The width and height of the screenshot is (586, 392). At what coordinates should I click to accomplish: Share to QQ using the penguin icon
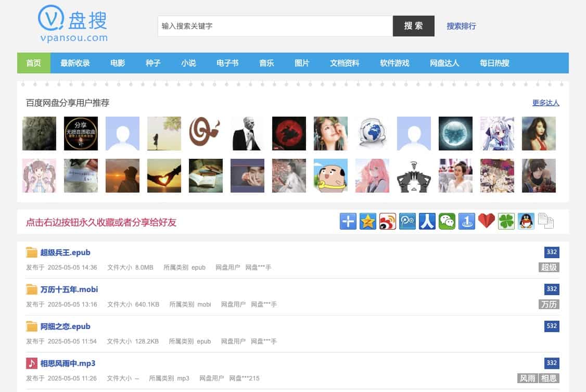coord(526,221)
